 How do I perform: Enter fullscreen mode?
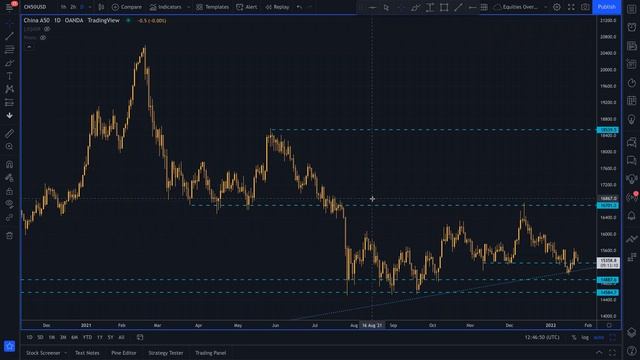coord(571,7)
